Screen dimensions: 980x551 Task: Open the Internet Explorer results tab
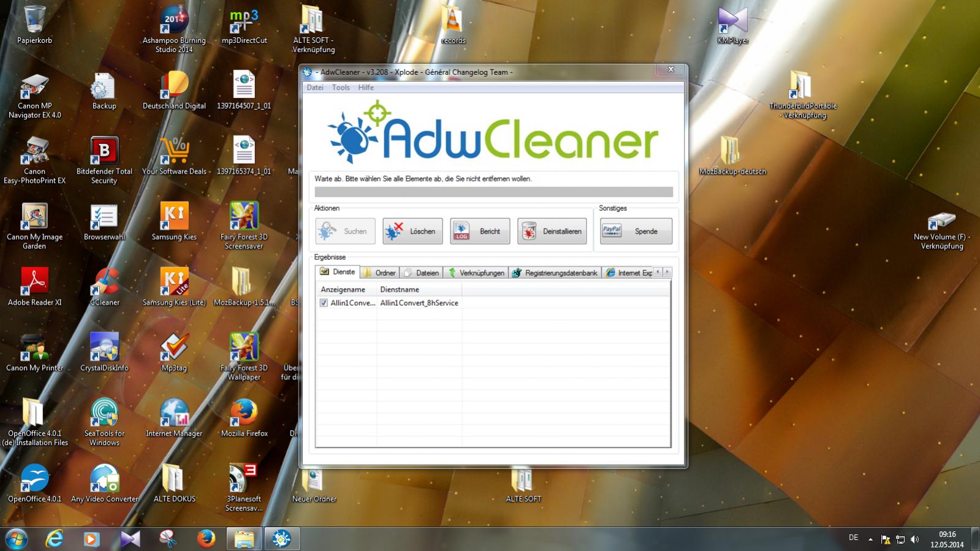(x=628, y=273)
